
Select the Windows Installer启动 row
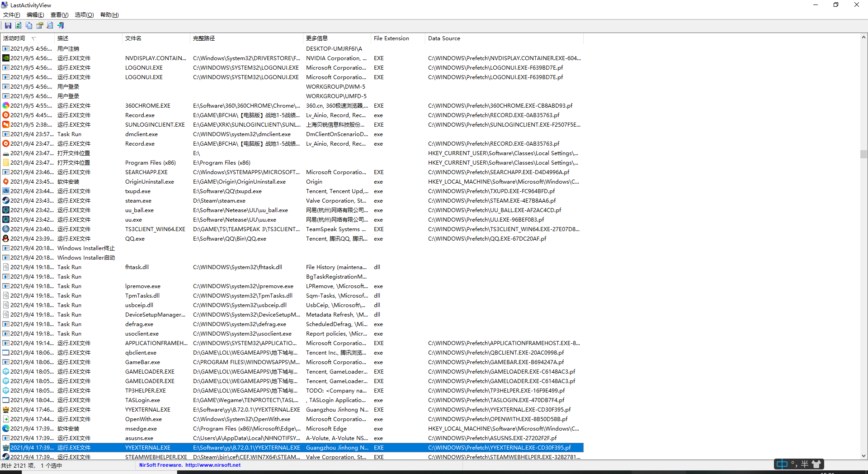[292, 258]
